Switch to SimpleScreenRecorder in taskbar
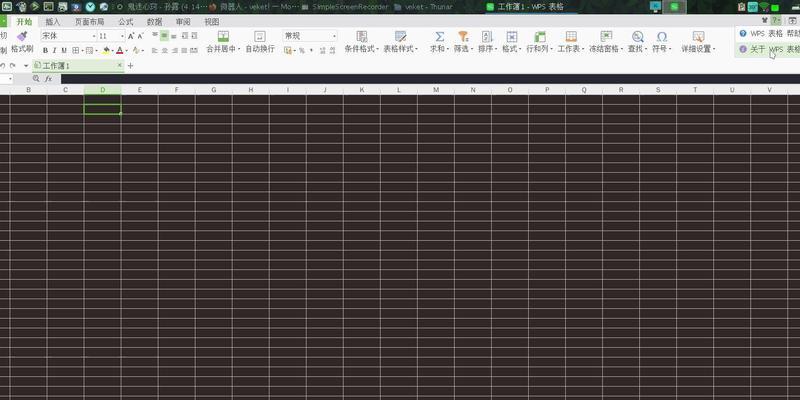The width and height of the screenshot is (800, 400). (345, 7)
